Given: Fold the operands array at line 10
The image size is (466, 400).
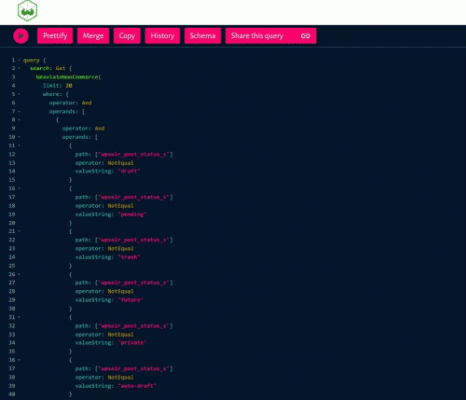Looking at the screenshot, I should coord(19,137).
